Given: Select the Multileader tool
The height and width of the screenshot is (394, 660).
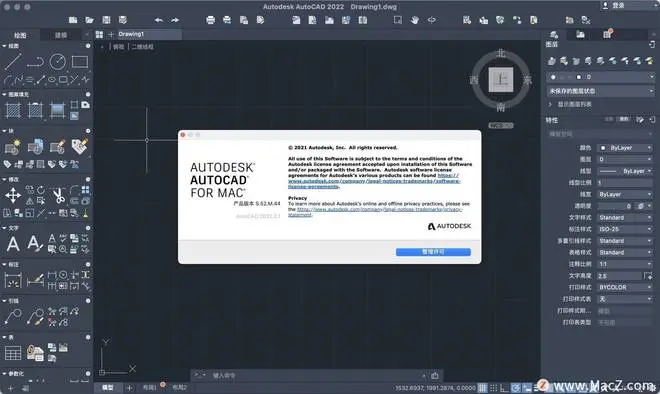Looking at the screenshot, I should coord(13,317).
